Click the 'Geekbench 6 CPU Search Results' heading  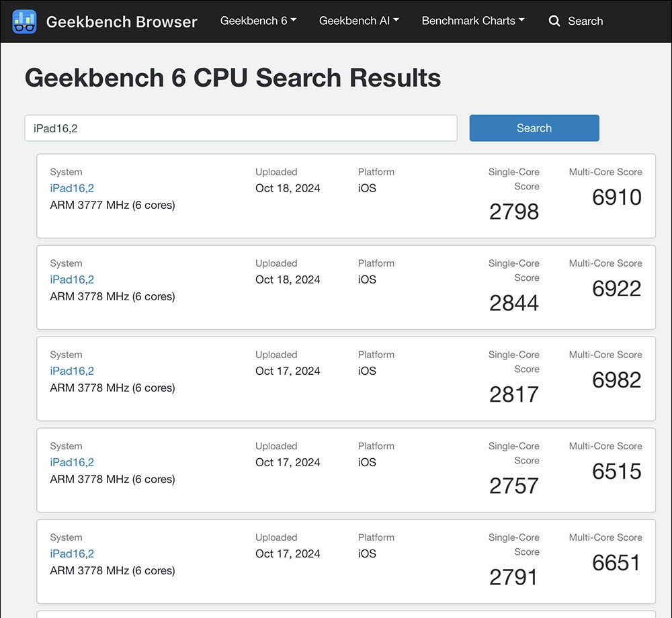coord(233,78)
